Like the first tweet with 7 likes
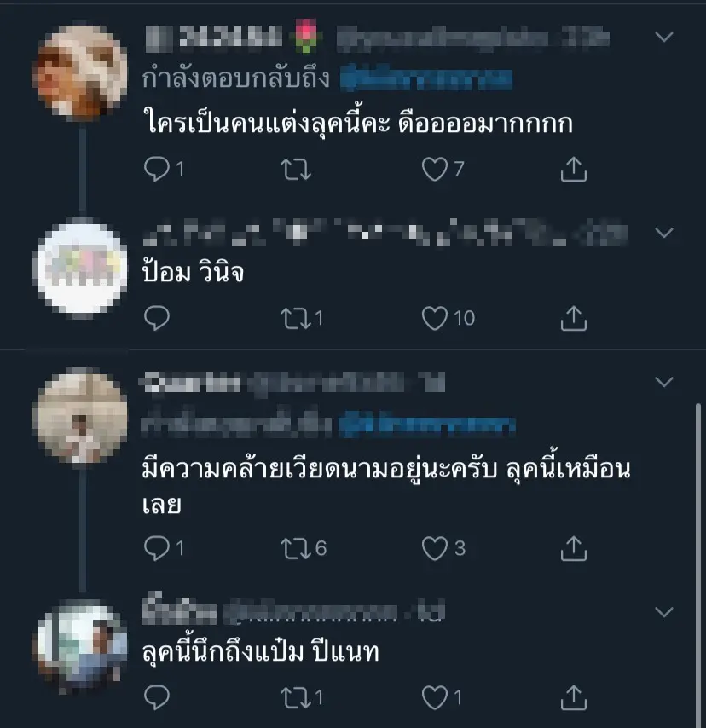This screenshot has width=706, height=728. pos(435,170)
